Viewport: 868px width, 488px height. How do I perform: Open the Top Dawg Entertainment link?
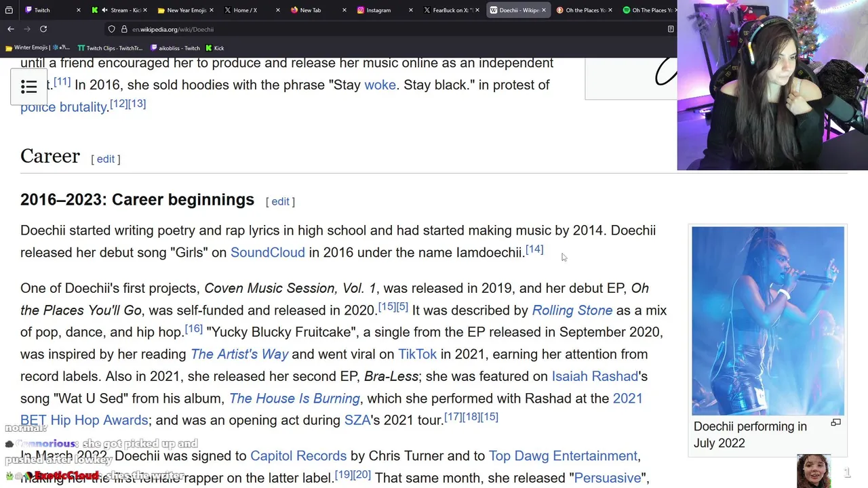563,456
